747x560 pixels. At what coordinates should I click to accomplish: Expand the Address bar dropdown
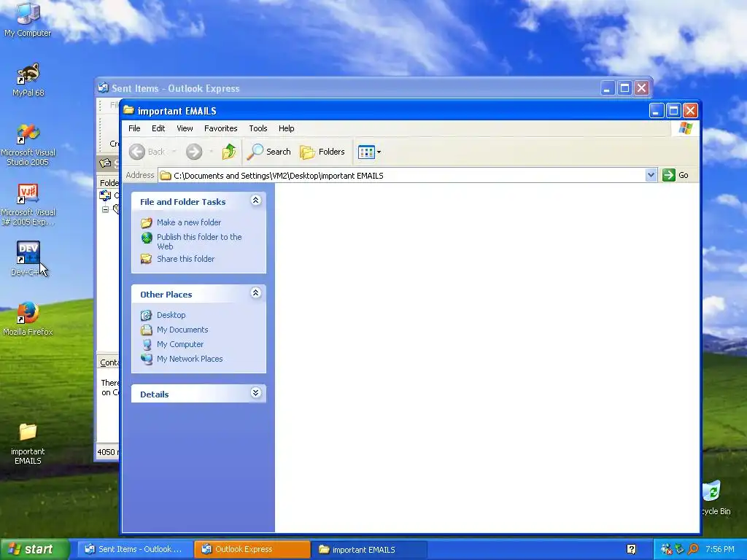click(x=651, y=175)
